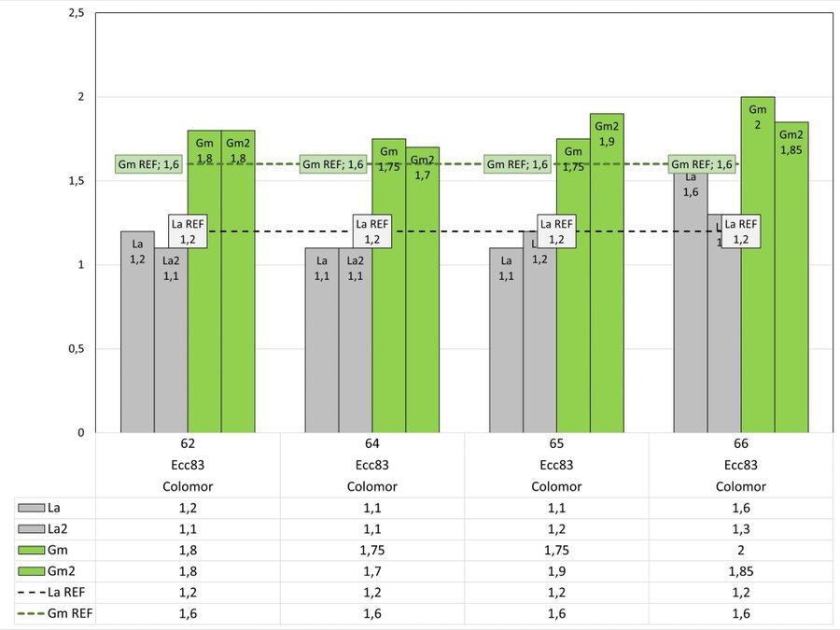Select the 62 category label below the axis
840x630 pixels.
[188, 444]
